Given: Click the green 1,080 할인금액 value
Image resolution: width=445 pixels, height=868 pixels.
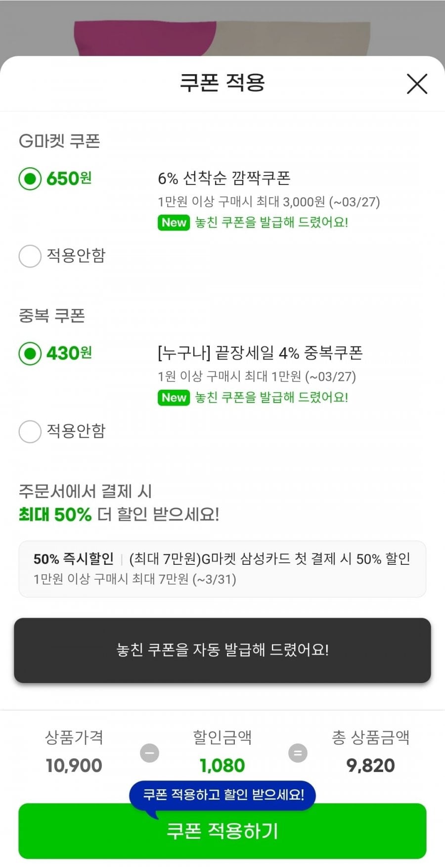Looking at the screenshot, I should (x=222, y=766).
